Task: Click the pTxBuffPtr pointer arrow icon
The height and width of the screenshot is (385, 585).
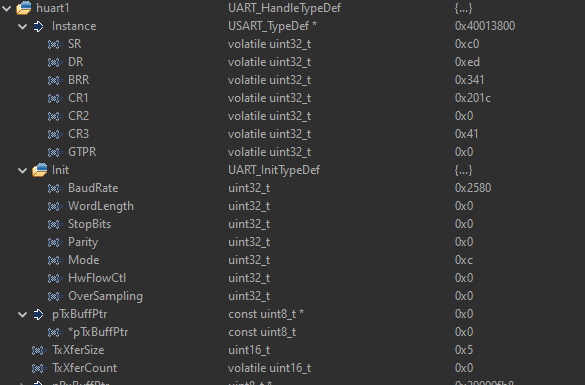Action: click(x=38, y=314)
